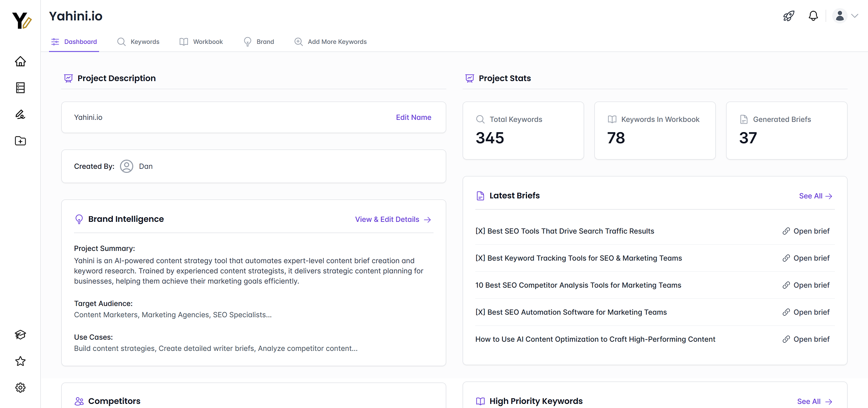Click the Yahini logo in sidebar
The width and height of the screenshot is (868, 408).
coord(21,20)
